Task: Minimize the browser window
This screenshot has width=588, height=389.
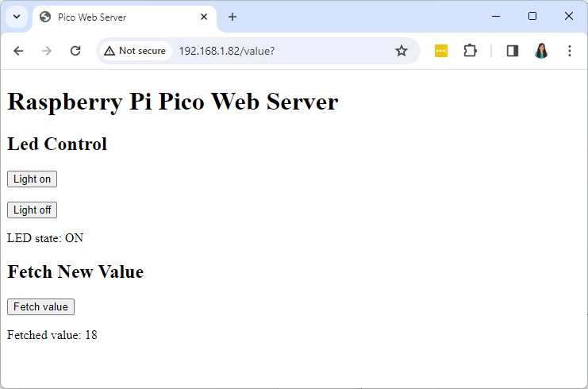Action: [x=496, y=17]
